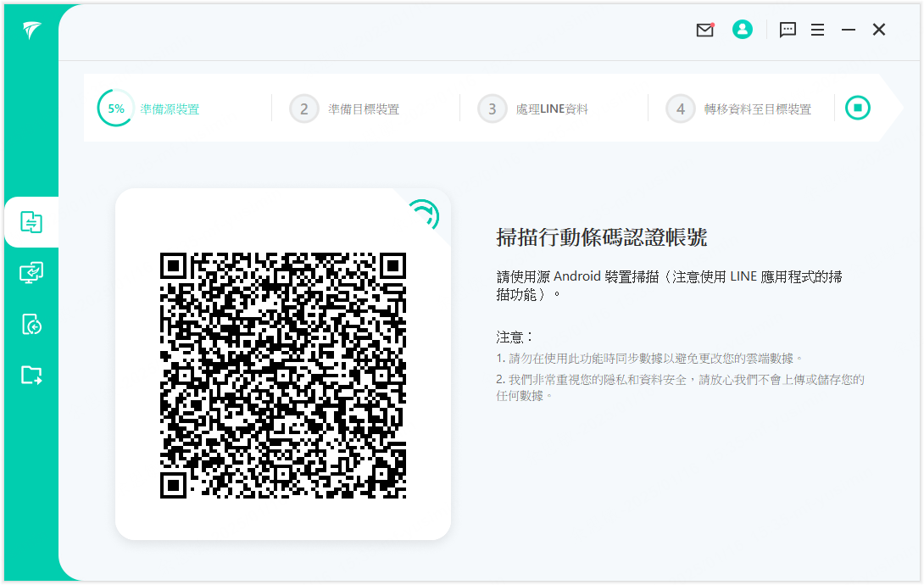Click note 2 about 隱私和資料安全
The height and width of the screenshot is (585, 924).
680,387
